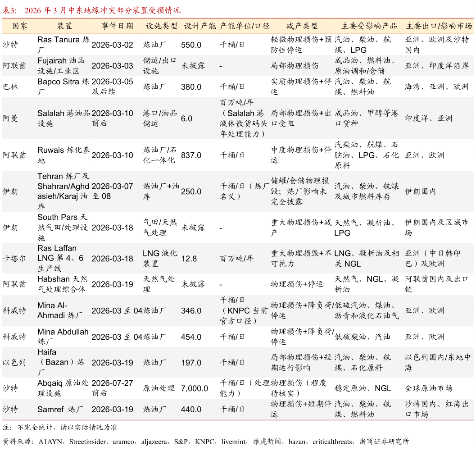Image resolution: width=476 pixels, height=451 pixels.
Task: Click the 250.0 capacity value
Action: click(x=191, y=191)
